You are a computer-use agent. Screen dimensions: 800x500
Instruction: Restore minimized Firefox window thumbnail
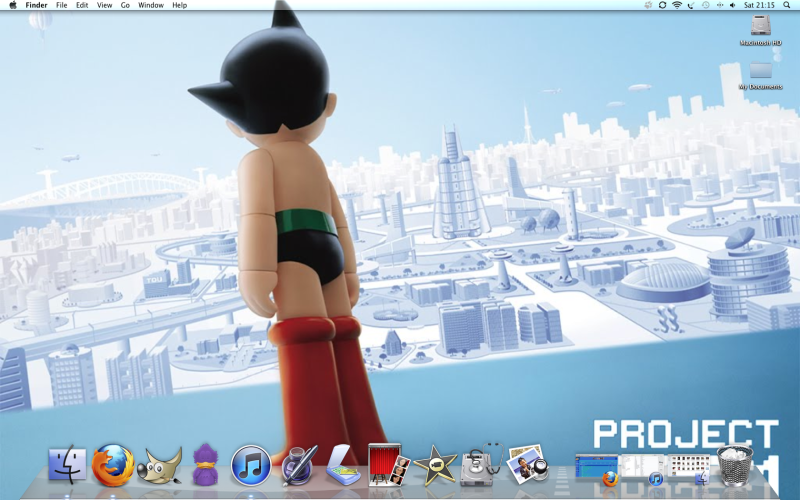point(596,469)
